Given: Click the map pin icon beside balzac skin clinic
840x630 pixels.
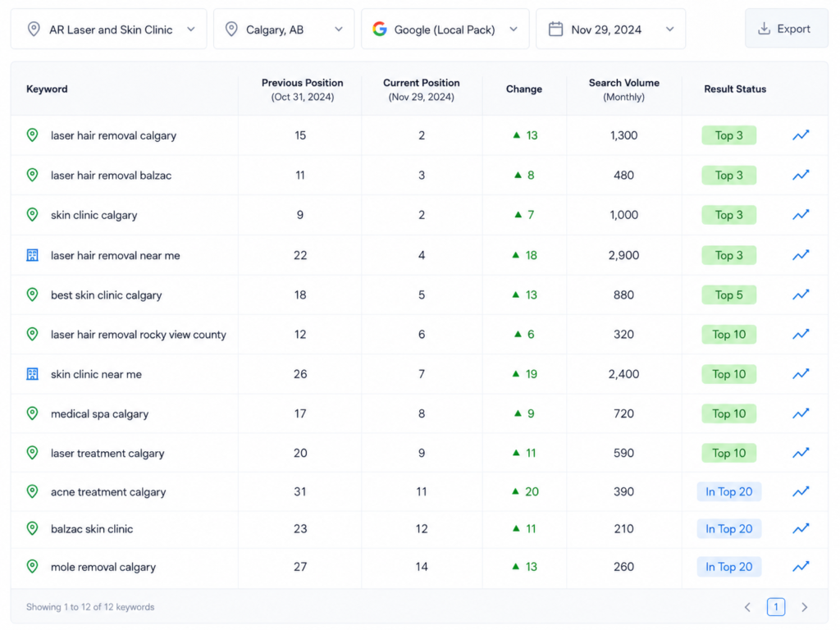Looking at the screenshot, I should coord(32,528).
